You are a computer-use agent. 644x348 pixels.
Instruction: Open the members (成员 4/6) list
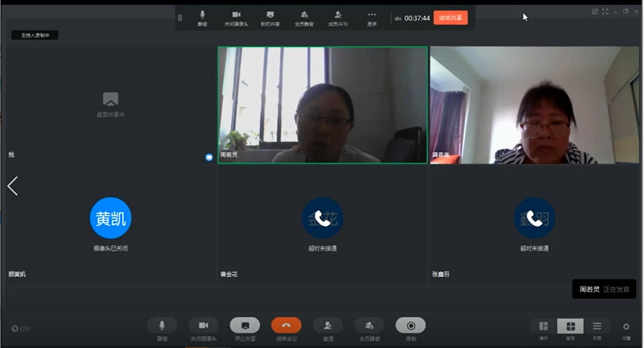click(x=338, y=16)
